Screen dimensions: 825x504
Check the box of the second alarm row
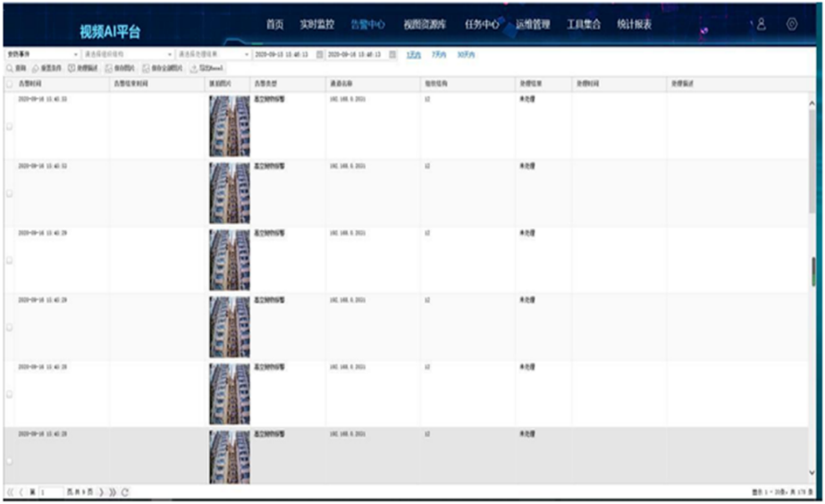click(9, 193)
